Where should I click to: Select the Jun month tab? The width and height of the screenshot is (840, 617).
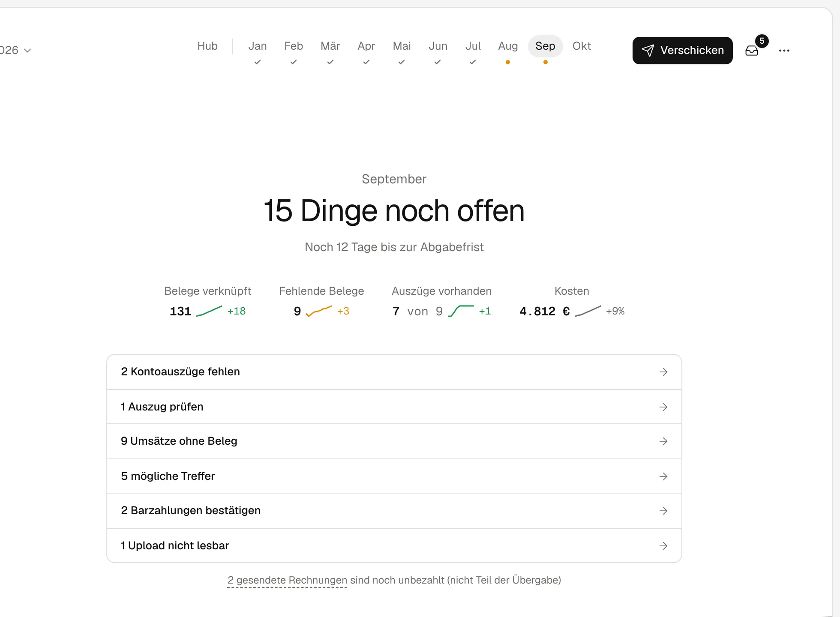[x=438, y=46]
